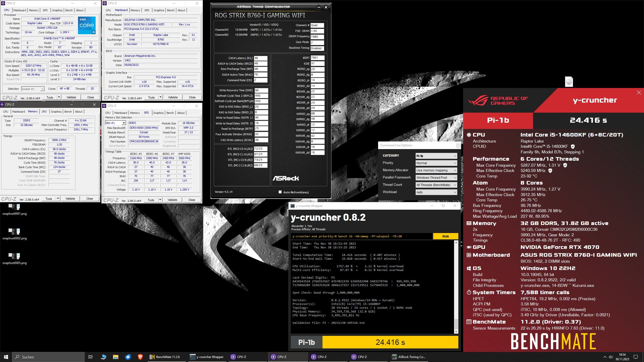Click the 'Validation File' line in the output
Screen dimensions: 644x362
(329, 323)
